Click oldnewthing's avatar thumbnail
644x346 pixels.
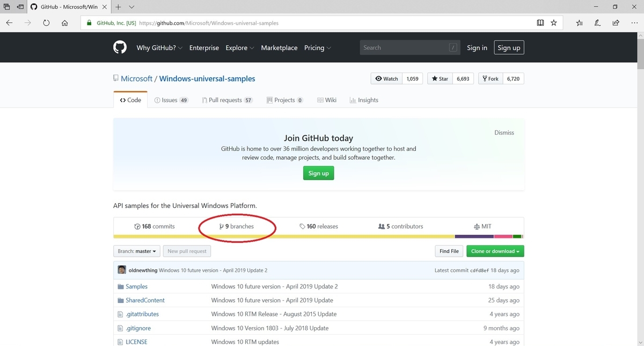(122, 270)
